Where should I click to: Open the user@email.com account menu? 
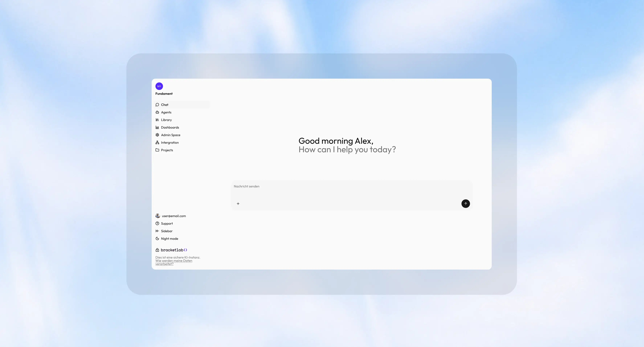tap(174, 216)
